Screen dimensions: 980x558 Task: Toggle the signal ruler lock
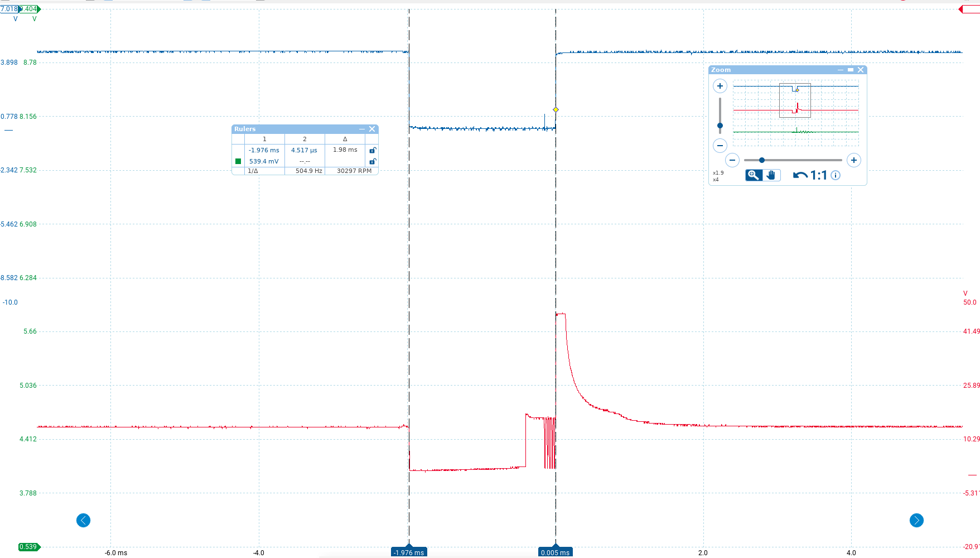pos(373,161)
